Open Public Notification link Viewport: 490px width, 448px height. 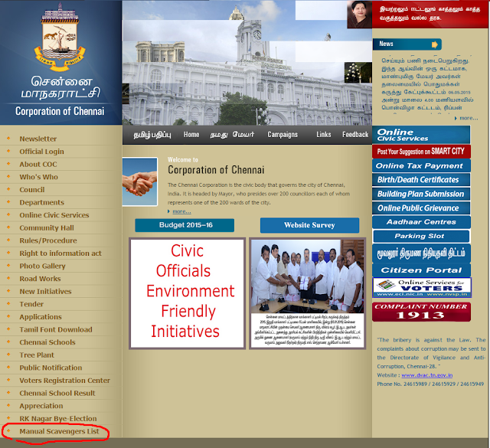tap(51, 368)
